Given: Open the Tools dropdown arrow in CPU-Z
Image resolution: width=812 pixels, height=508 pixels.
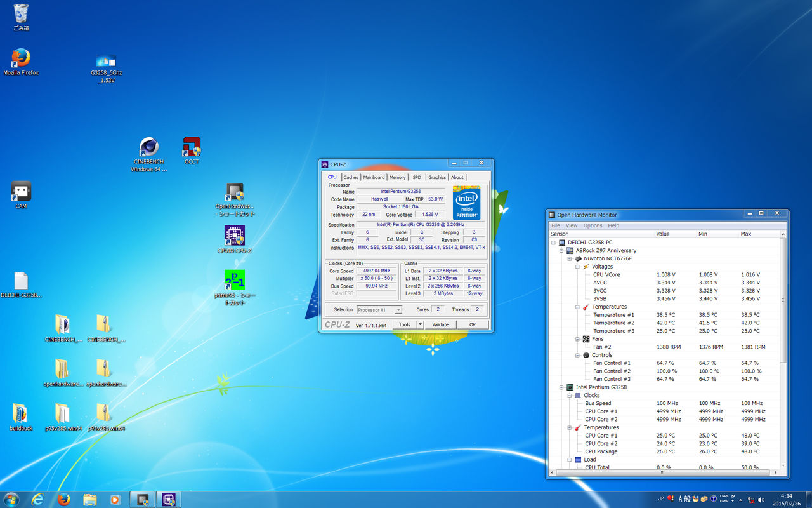Looking at the screenshot, I should [420, 324].
